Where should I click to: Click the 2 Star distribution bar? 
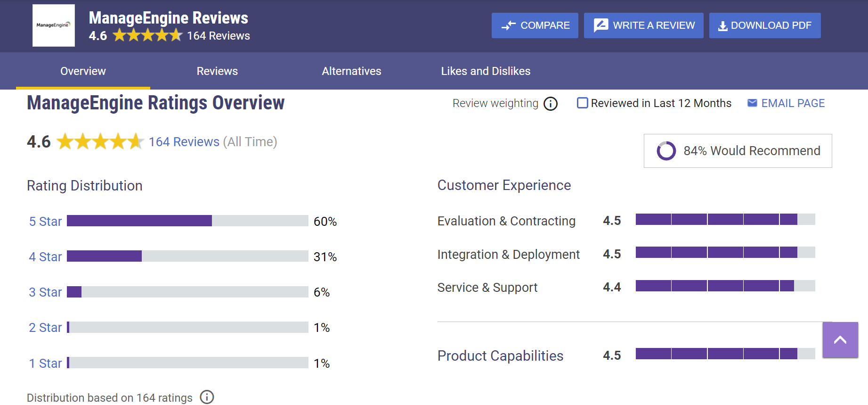click(x=187, y=327)
